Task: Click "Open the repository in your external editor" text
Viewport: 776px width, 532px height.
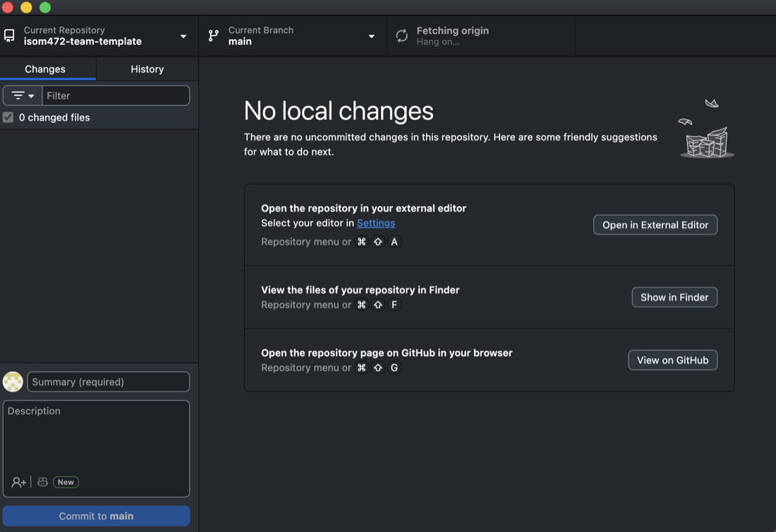Action: click(364, 208)
